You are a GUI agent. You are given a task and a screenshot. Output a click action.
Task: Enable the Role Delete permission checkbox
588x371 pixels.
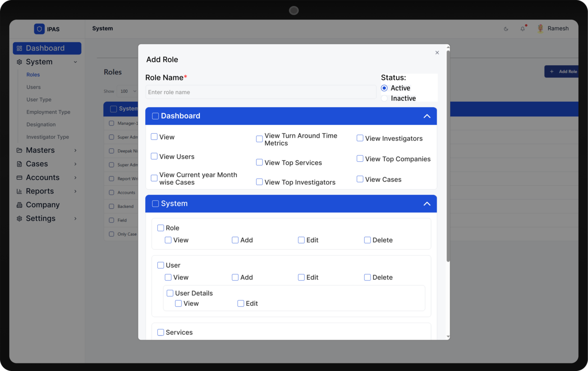click(x=367, y=240)
